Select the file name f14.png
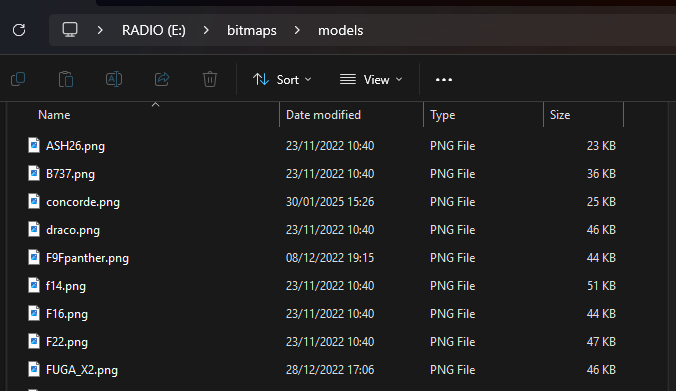The height and width of the screenshot is (391, 676). [x=66, y=286]
